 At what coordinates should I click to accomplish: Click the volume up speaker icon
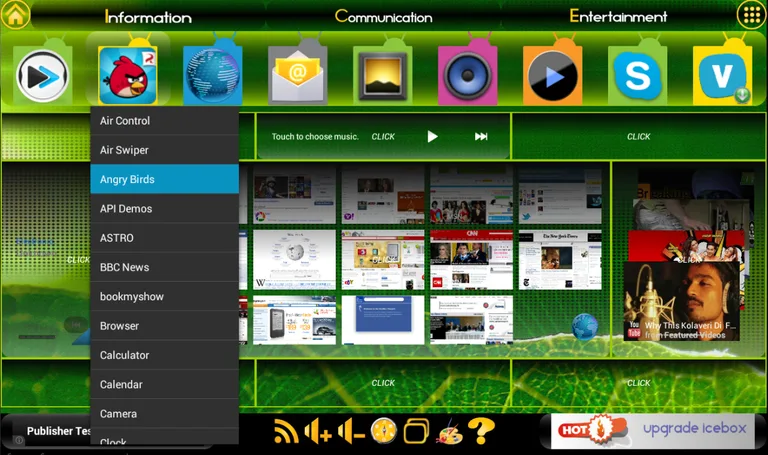[x=318, y=431]
